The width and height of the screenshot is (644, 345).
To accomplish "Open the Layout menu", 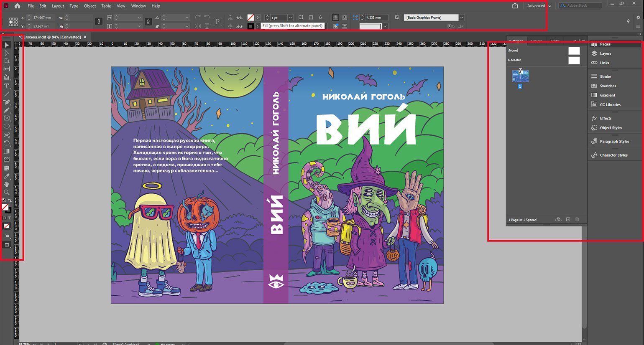I will click(x=58, y=6).
